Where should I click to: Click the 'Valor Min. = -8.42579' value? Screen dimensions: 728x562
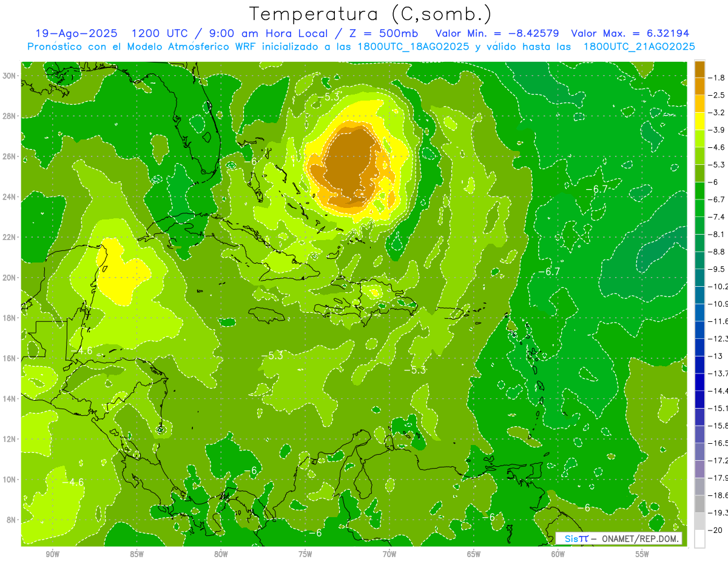point(497,33)
